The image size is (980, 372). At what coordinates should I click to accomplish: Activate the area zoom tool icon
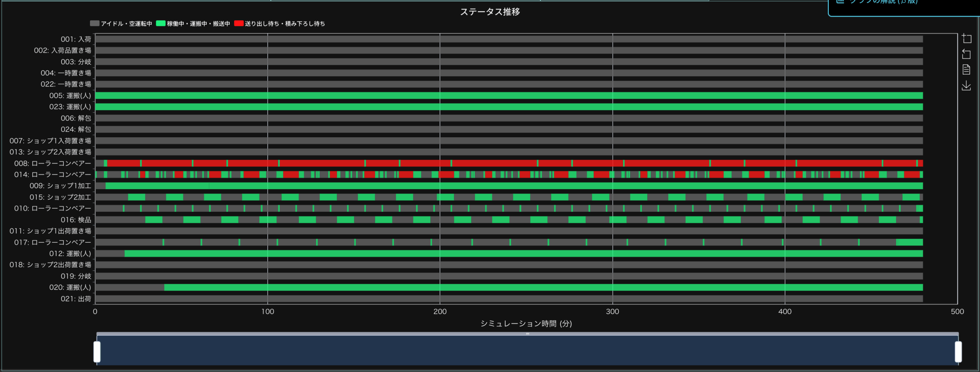[x=966, y=39]
